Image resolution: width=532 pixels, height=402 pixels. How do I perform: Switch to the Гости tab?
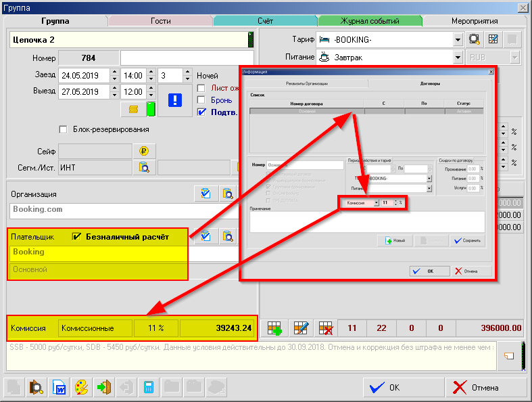click(x=160, y=21)
